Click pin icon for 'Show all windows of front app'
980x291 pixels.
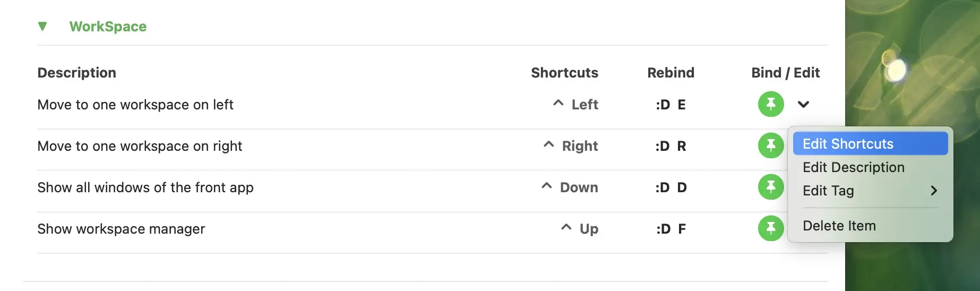(771, 187)
